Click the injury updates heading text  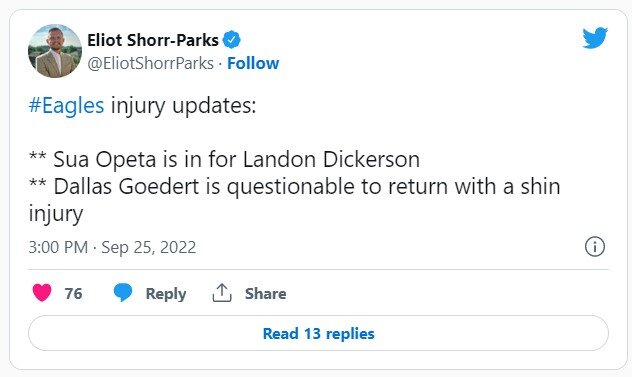[x=183, y=106]
